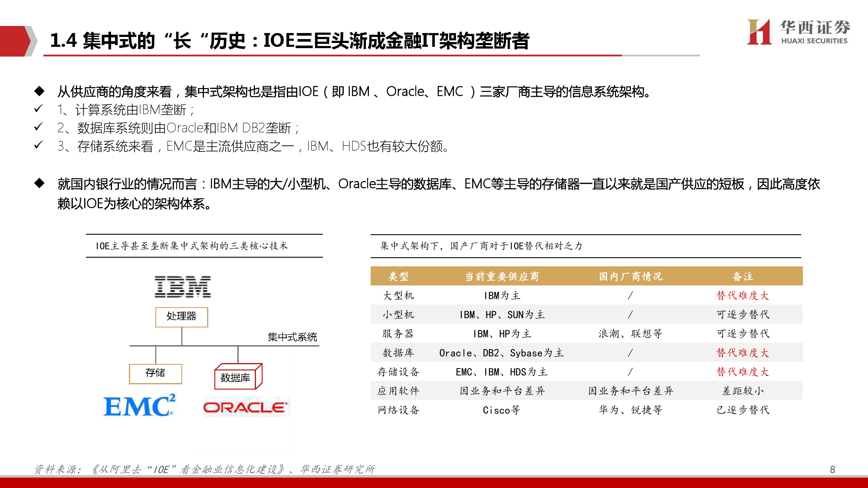Click table header 备注
The width and height of the screenshot is (868, 488).
tap(743, 276)
